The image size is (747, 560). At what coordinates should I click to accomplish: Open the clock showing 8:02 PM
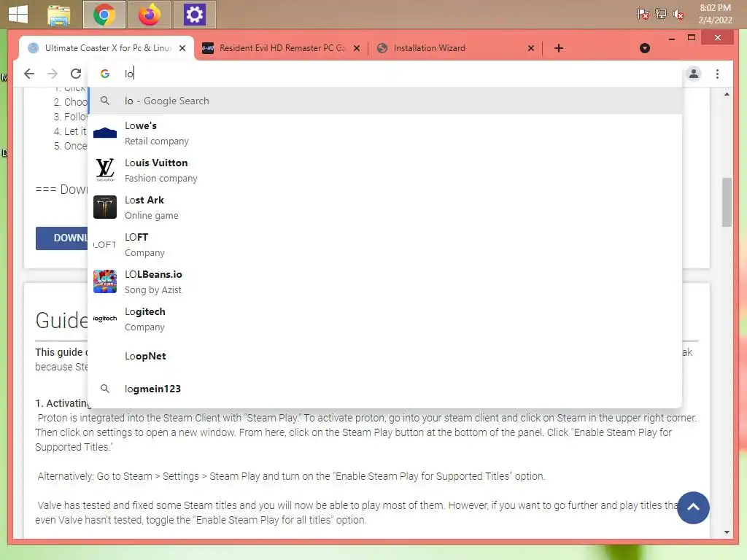point(715,14)
